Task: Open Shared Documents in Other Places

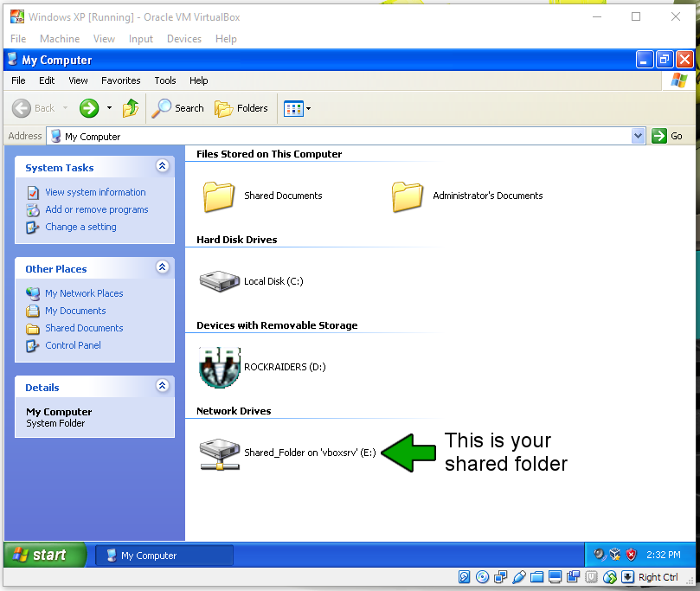Action: click(x=85, y=329)
